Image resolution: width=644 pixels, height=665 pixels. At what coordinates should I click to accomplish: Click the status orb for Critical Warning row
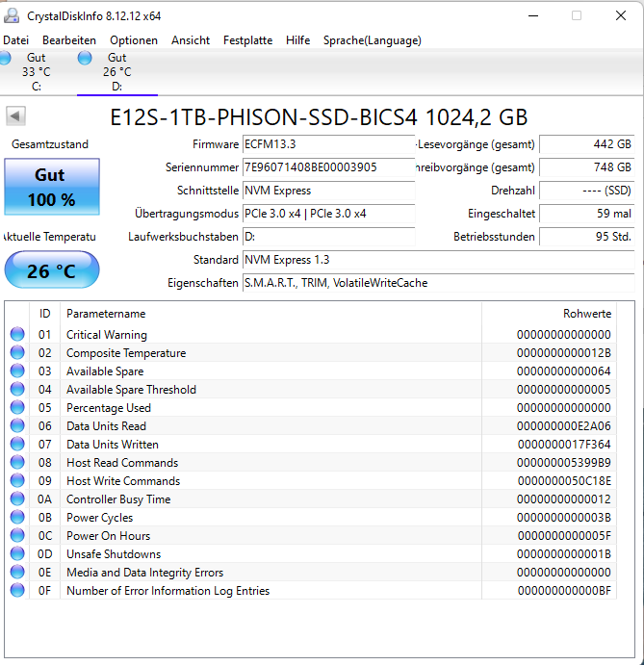tap(17, 334)
